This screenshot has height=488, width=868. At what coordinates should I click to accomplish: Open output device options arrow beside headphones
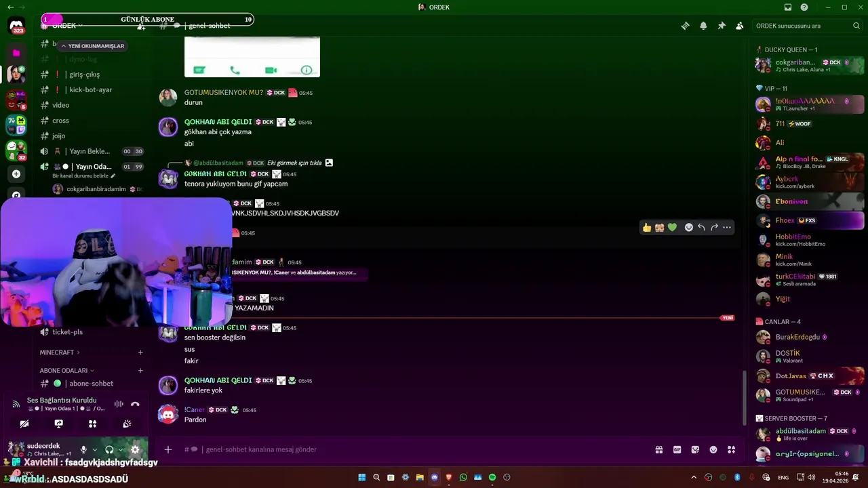tap(121, 449)
